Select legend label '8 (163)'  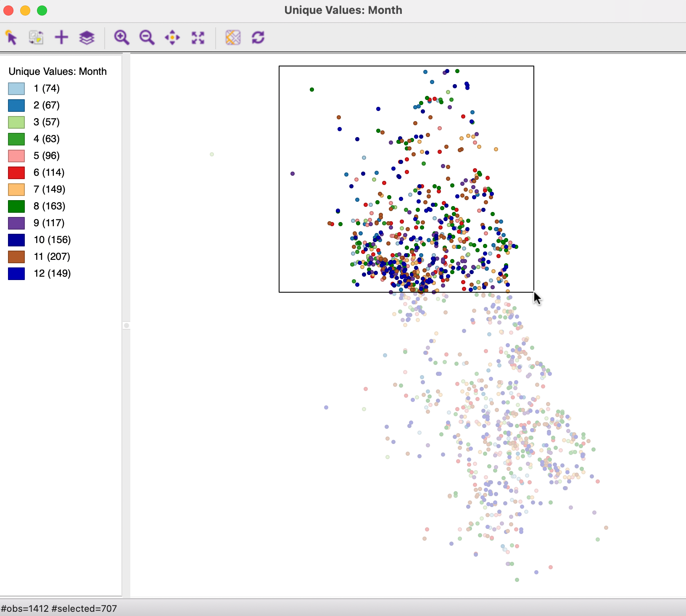coord(50,206)
